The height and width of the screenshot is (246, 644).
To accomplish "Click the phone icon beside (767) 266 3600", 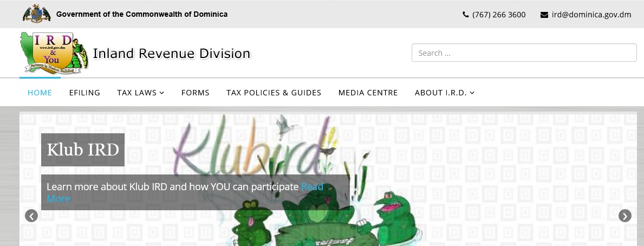I will coord(465,15).
